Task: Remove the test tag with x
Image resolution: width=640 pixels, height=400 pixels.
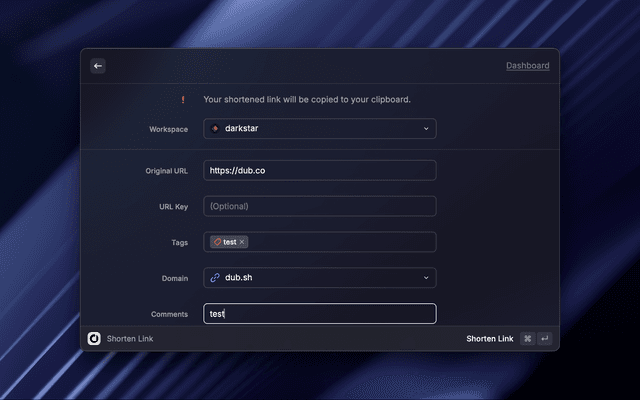Action: [242, 242]
